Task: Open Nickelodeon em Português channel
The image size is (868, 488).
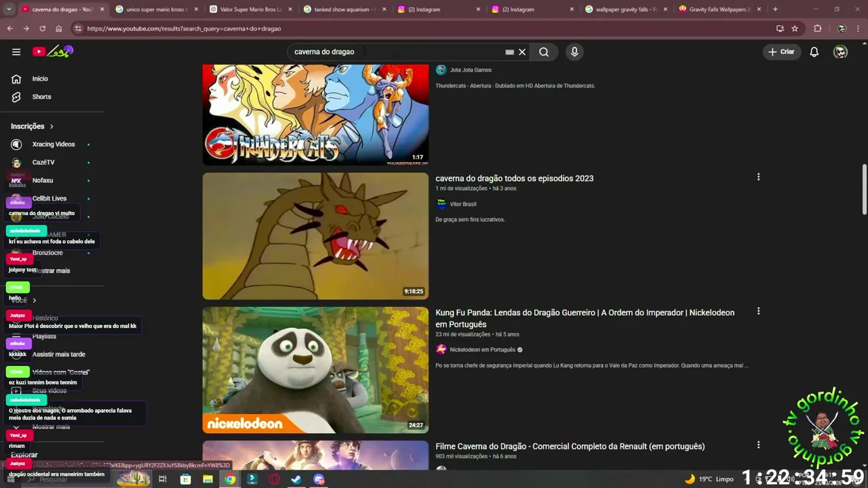Action: pos(483,350)
